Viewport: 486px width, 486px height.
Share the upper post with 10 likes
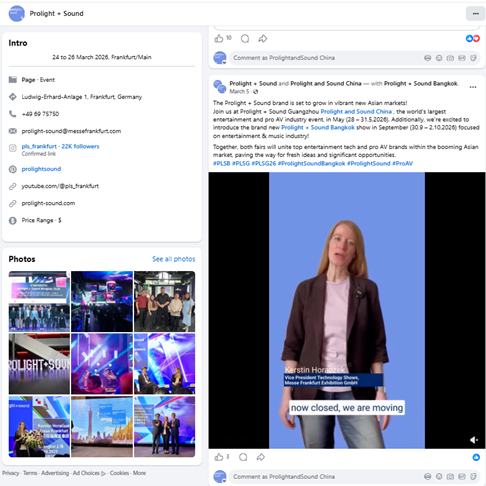coord(263,39)
